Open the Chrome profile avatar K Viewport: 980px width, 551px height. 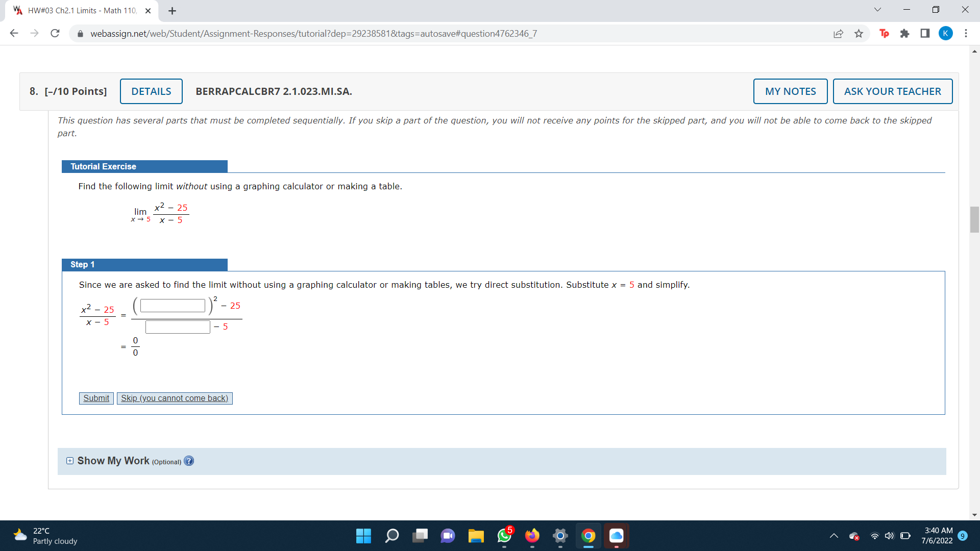pyautogui.click(x=945, y=34)
